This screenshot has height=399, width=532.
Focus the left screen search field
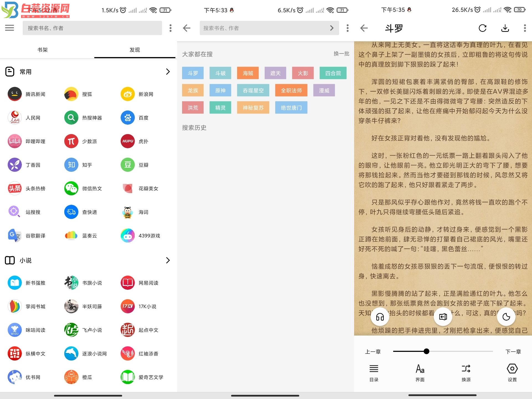pos(92,28)
